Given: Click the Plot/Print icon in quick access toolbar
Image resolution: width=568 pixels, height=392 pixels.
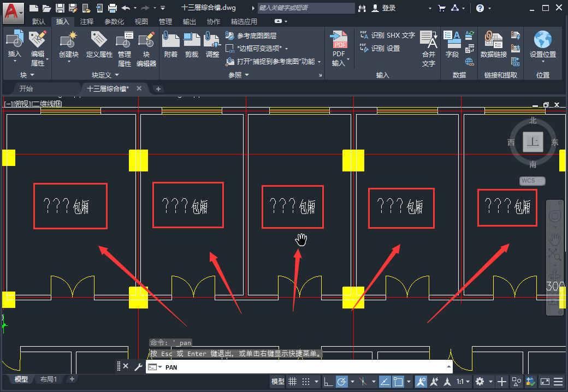Looking at the screenshot, I should 113,8.
